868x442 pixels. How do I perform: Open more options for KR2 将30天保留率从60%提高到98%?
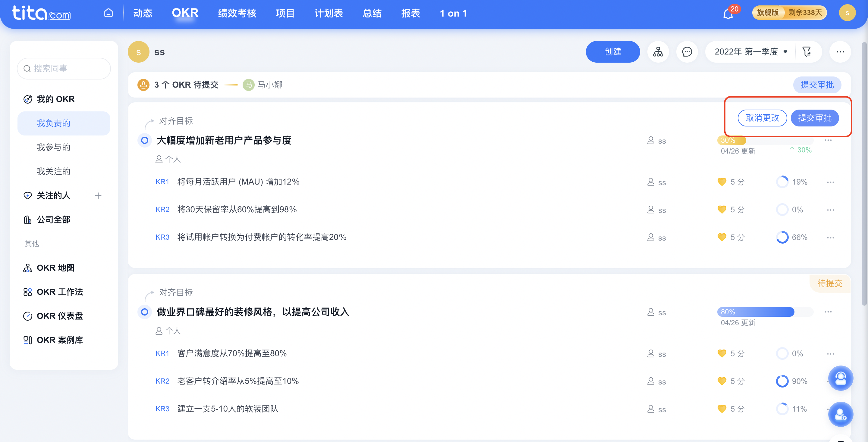[830, 210]
